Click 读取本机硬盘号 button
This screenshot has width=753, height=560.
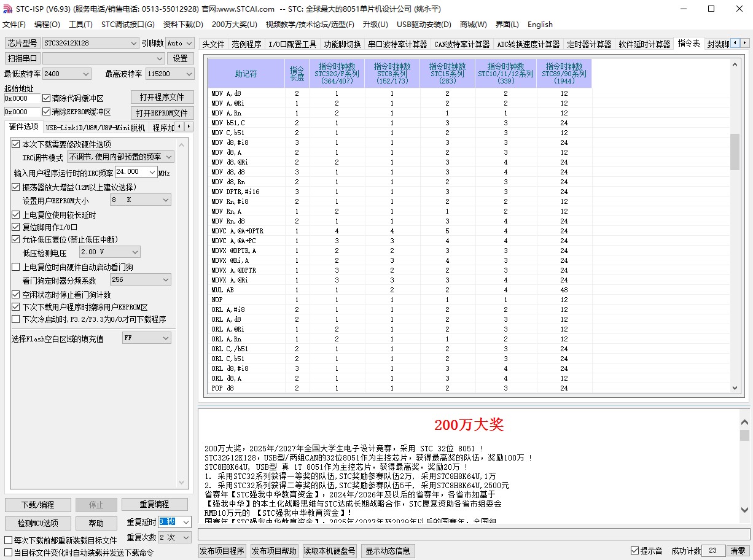click(x=330, y=551)
